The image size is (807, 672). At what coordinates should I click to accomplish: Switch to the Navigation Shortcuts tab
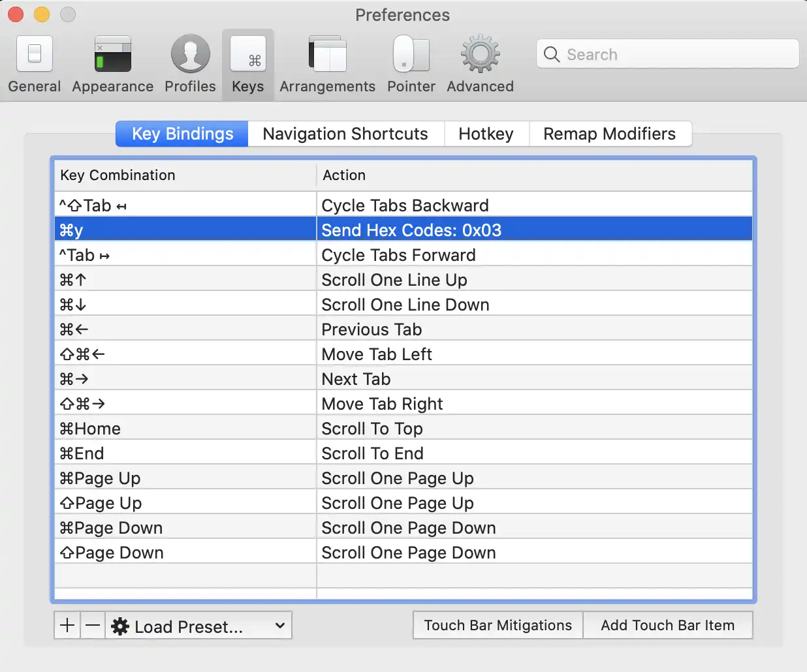click(x=345, y=134)
